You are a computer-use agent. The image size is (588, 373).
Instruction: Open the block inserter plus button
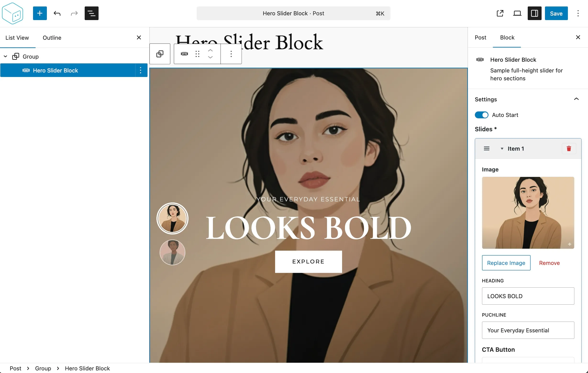click(x=40, y=13)
